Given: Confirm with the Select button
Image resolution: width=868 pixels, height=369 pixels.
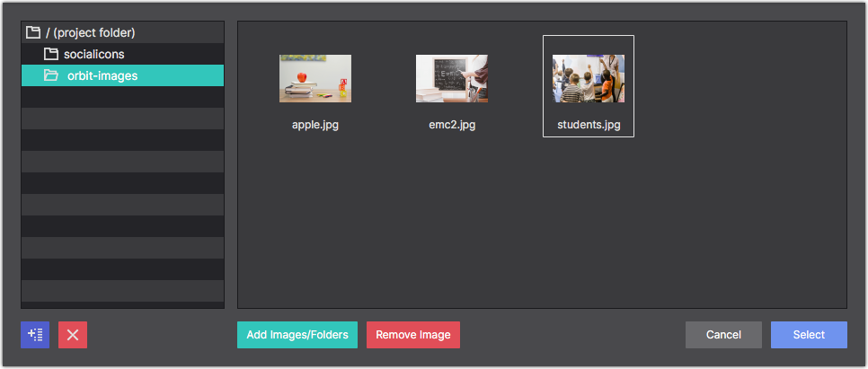Looking at the screenshot, I should click(x=809, y=335).
